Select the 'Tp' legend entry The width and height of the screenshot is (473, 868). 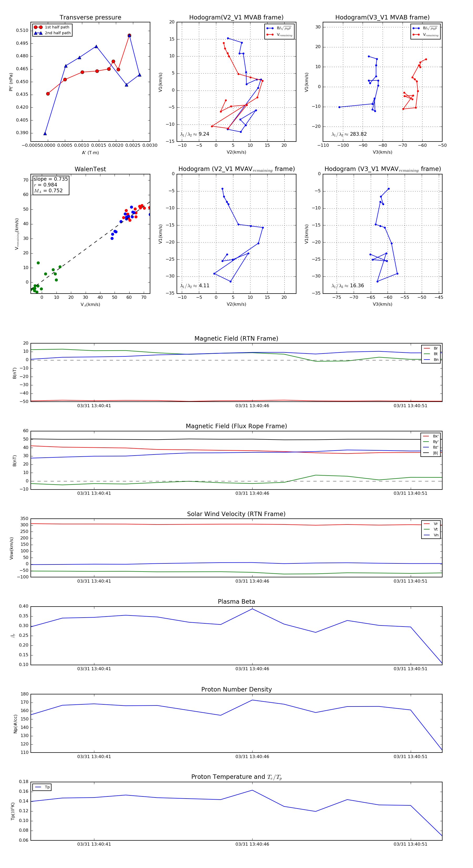42,788
